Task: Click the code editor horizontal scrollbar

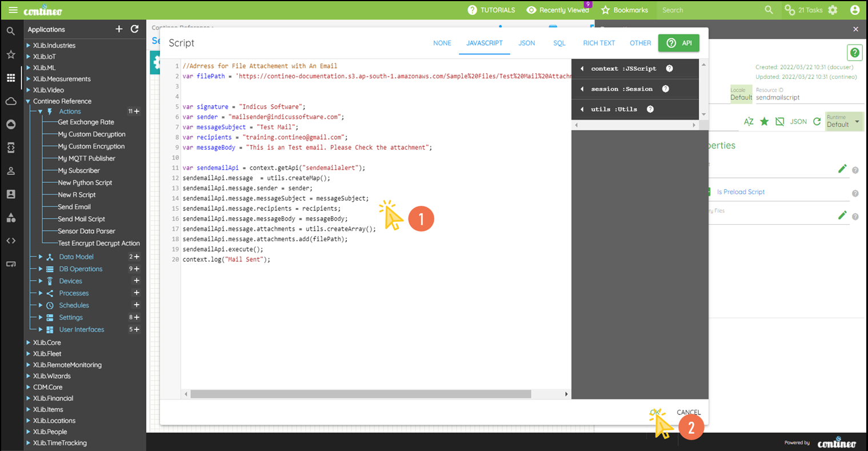Action: 360,394
